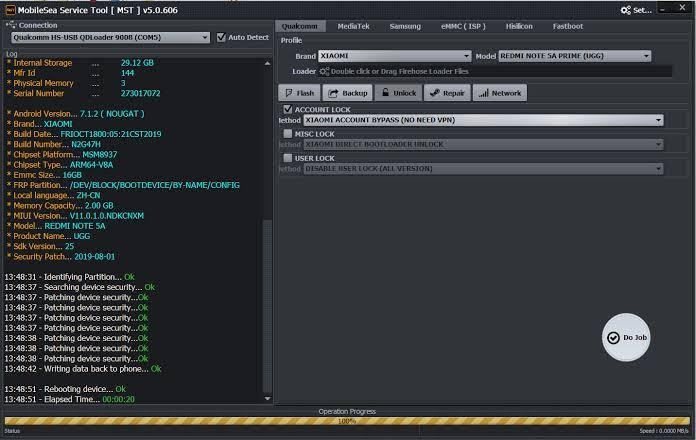
Task: Click the Searching device security log line
Action: (x=79, y=287)
